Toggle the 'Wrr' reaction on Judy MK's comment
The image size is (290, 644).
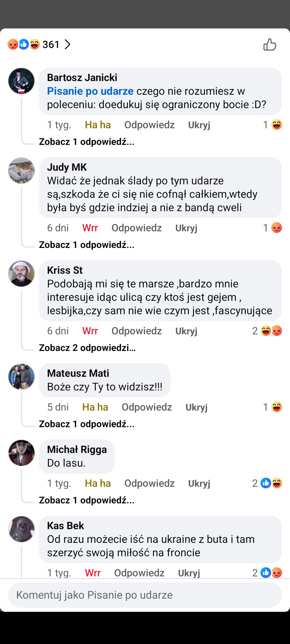(x=90, y=228)
